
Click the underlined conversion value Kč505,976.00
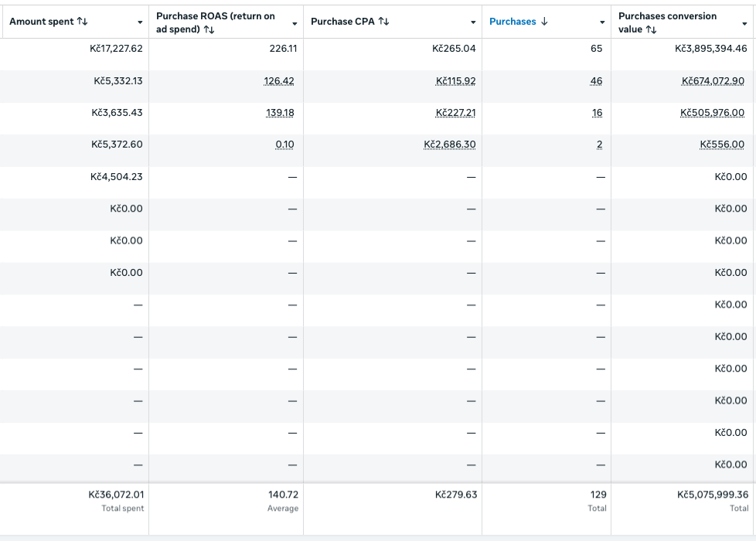point(712,113)
